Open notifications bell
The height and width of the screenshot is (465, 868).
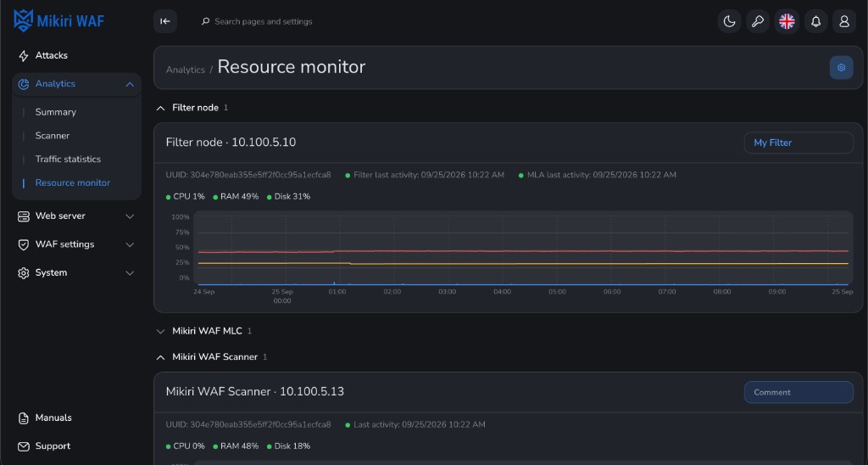815,21
